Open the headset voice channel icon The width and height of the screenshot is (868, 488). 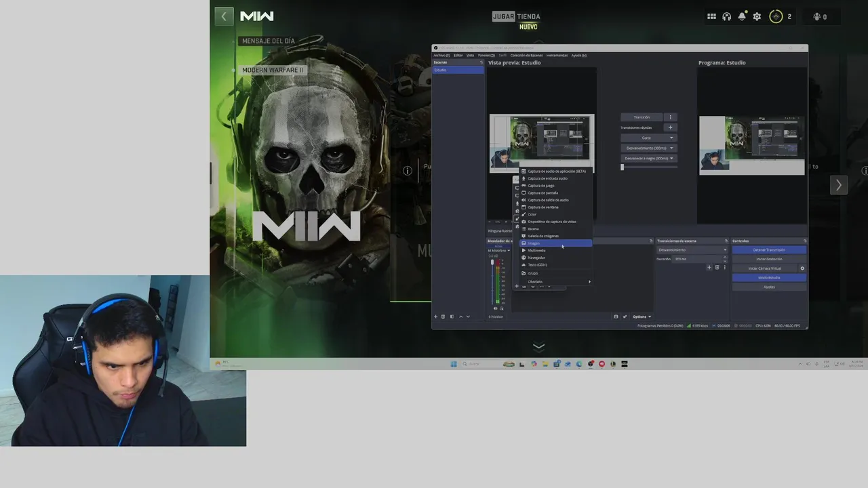pos(727,16)
